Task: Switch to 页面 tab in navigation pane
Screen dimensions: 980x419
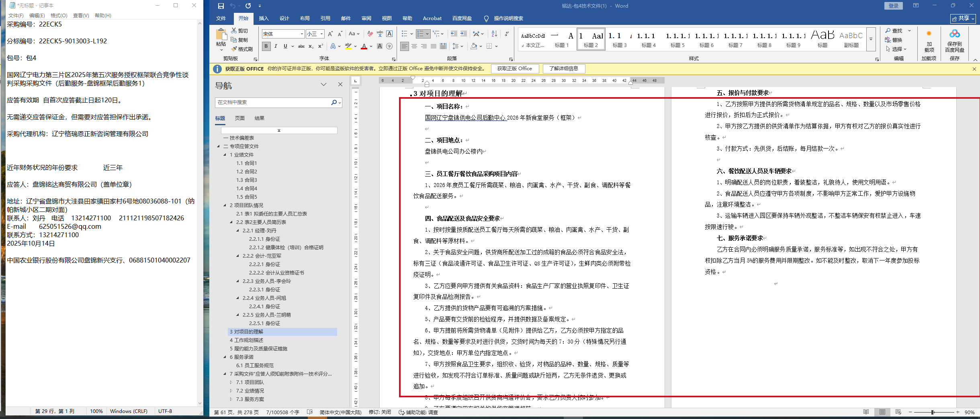Action: pos(240,118)
